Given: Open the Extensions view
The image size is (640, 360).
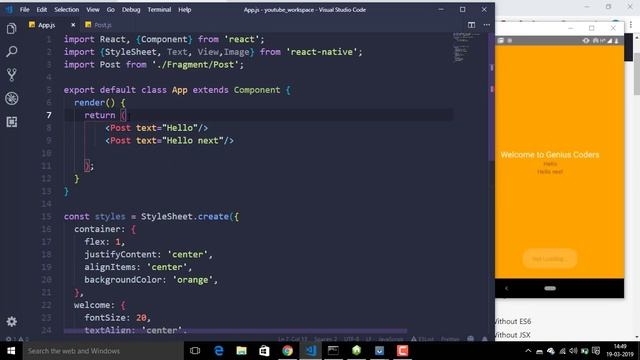Looking at the screenshot, I should (x=12, y=122).
